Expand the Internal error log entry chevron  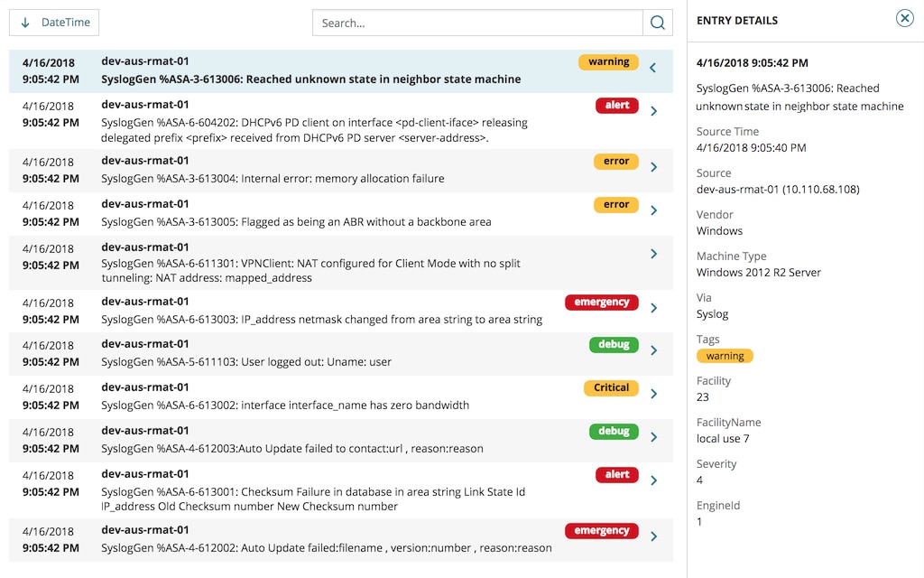tap(656, 167)
